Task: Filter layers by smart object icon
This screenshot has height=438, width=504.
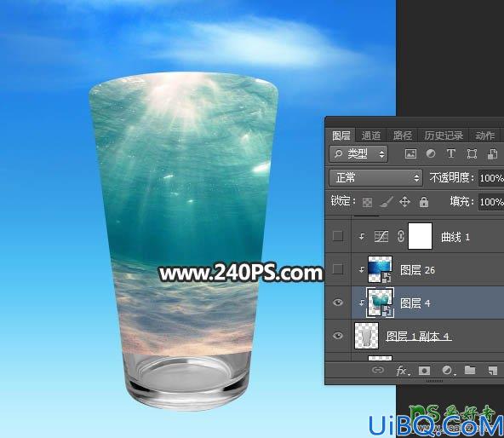Action: coord(492,154)
